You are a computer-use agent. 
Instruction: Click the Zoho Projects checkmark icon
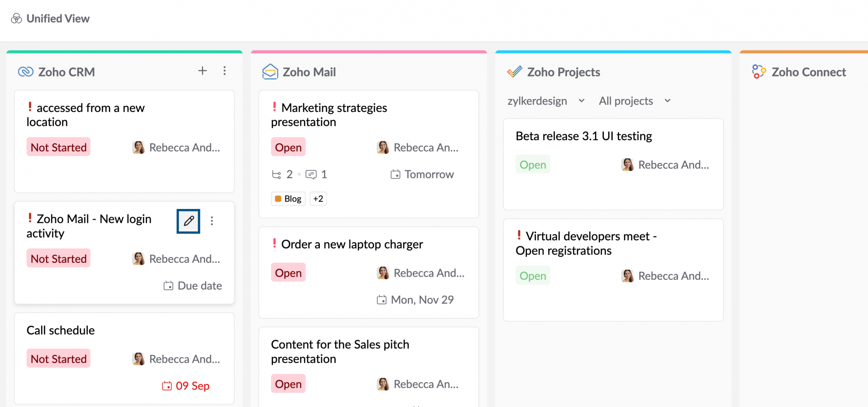[515, 72]
